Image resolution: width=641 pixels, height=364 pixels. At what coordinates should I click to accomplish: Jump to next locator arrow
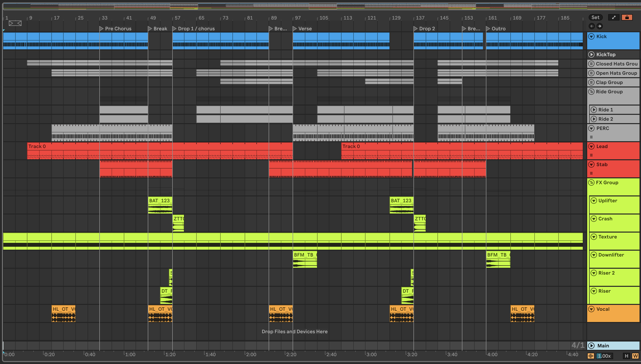[599, 26]
